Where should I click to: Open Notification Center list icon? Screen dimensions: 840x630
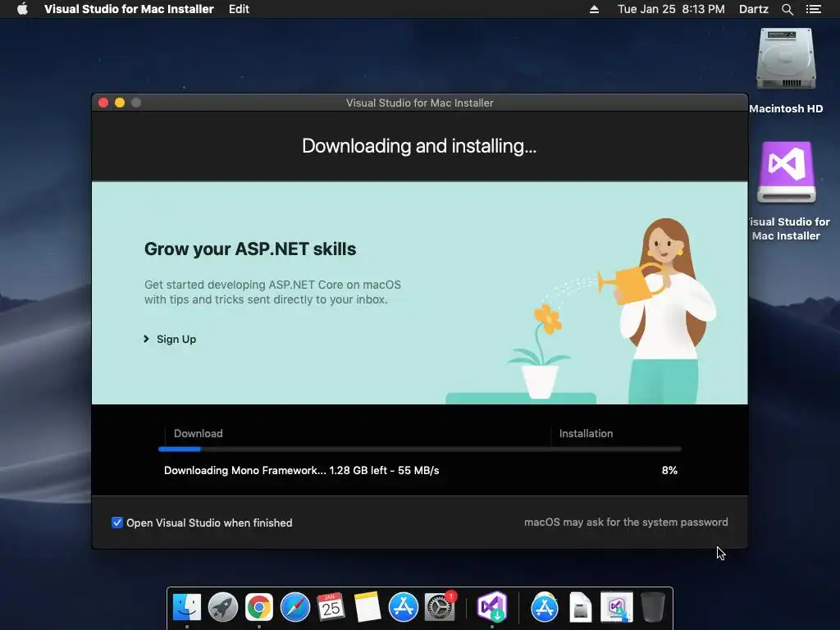pyautogui.click(x=814, y=9)
